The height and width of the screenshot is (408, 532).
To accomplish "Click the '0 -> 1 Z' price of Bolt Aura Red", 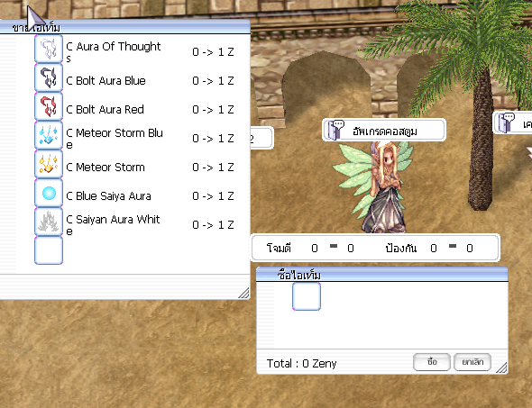I will coord(213,110).
